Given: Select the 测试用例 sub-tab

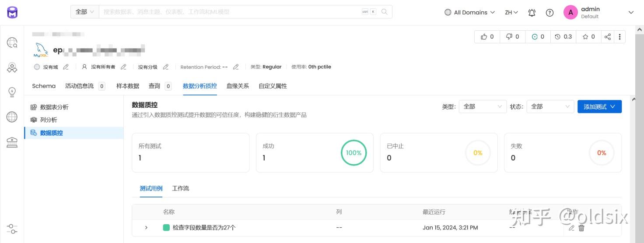Looking at the screenshot, I should point(151,188).
